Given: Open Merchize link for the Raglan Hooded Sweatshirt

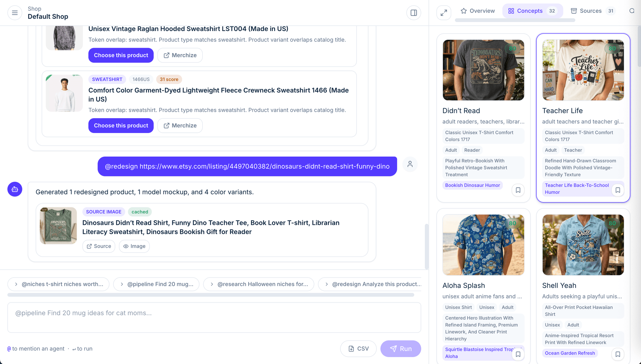Looking at the screenshot, I should 180,55.
